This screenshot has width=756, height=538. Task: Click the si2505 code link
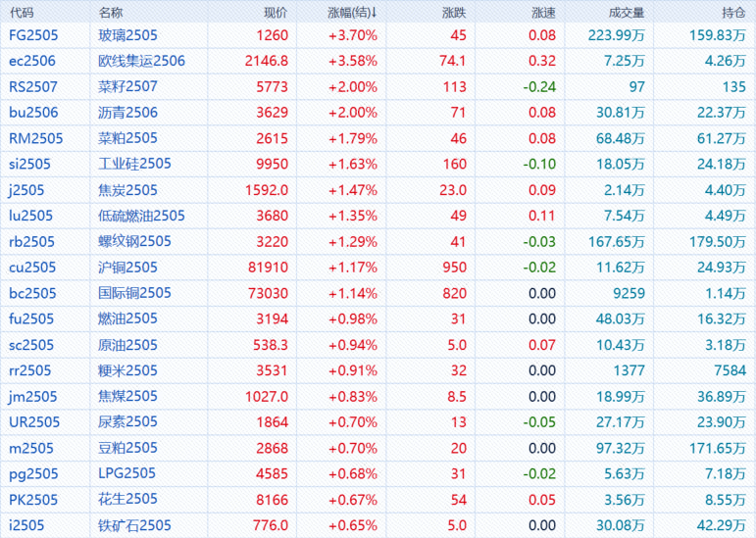[x=30, y=164]
